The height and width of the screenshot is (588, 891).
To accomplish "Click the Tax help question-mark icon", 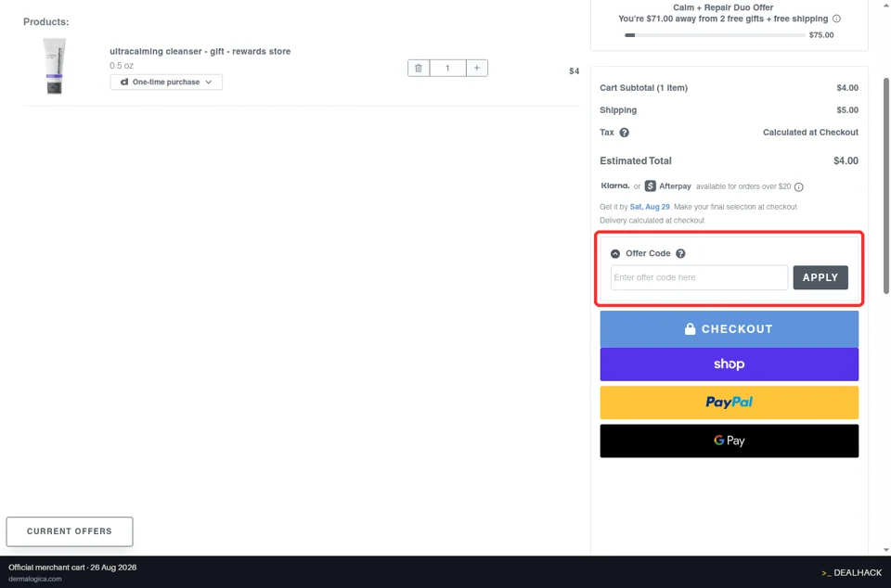I will tap(624, 133).
